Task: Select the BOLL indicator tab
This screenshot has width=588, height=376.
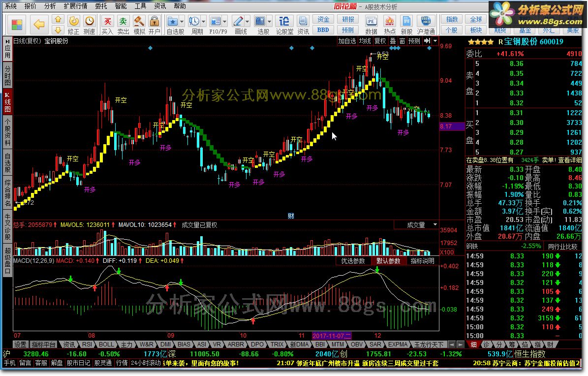Action: tap(106, 345)
